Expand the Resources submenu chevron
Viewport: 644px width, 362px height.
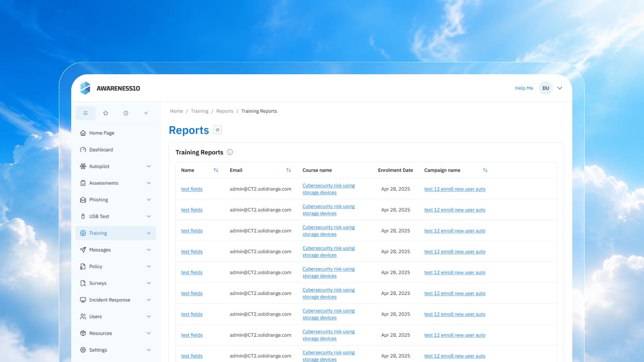coord(149,333)
